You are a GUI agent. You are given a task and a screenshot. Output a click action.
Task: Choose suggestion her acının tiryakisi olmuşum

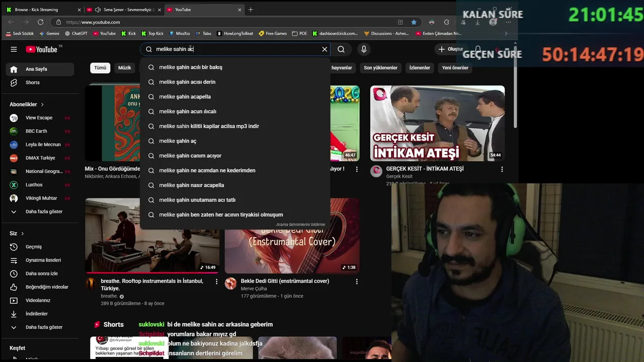tap(235, 215)
